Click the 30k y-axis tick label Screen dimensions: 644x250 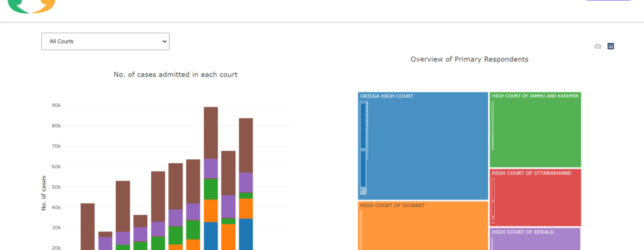(57, 228)
